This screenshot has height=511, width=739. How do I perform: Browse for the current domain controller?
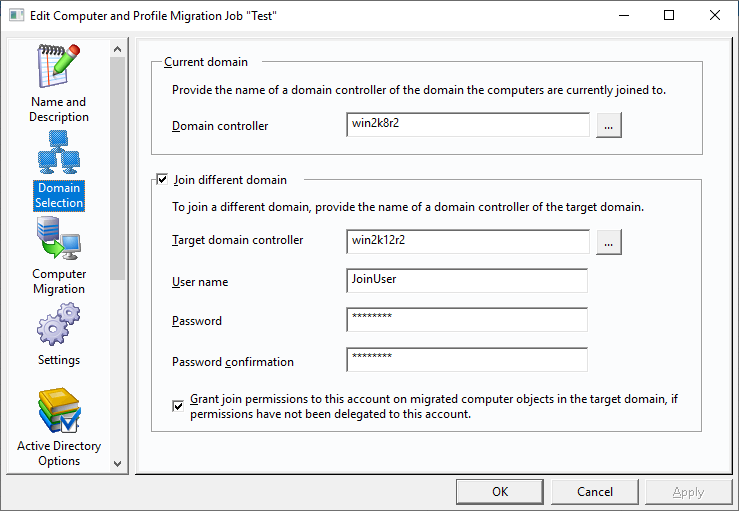click(608, 125)
